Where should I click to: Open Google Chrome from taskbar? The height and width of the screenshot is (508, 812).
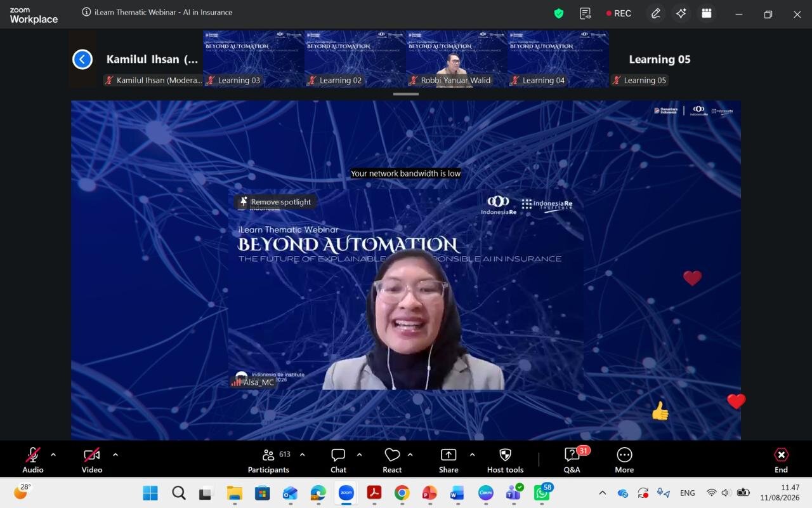pyautogui.click(x=402, y=493)
